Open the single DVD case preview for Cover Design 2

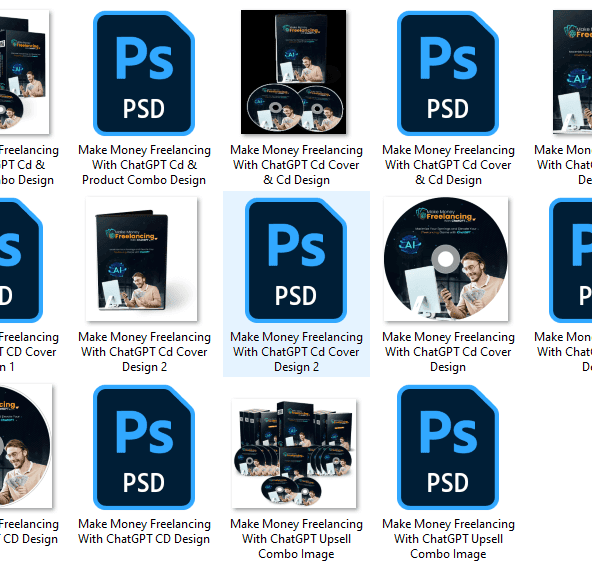[141, 259]
